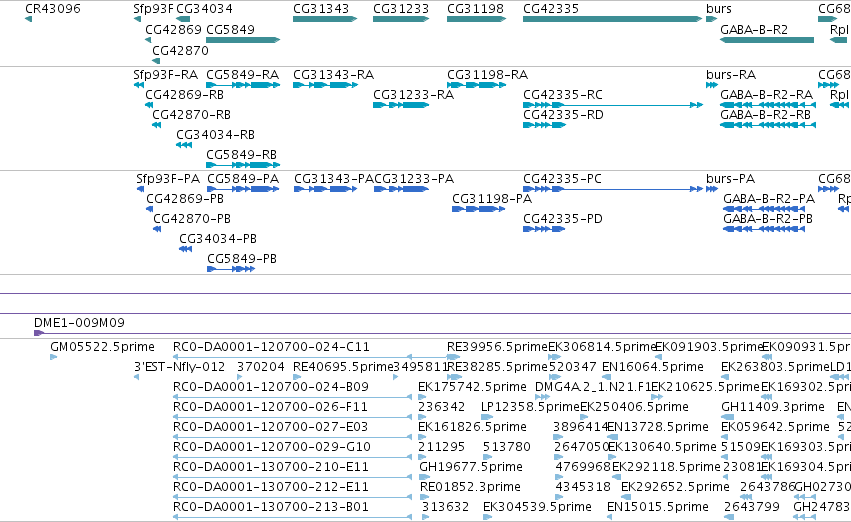Select the Sfp93F gene label in the top track
The height and width of the screenshot is (522, 851).
pyautogui.click(x=154, y=9)
